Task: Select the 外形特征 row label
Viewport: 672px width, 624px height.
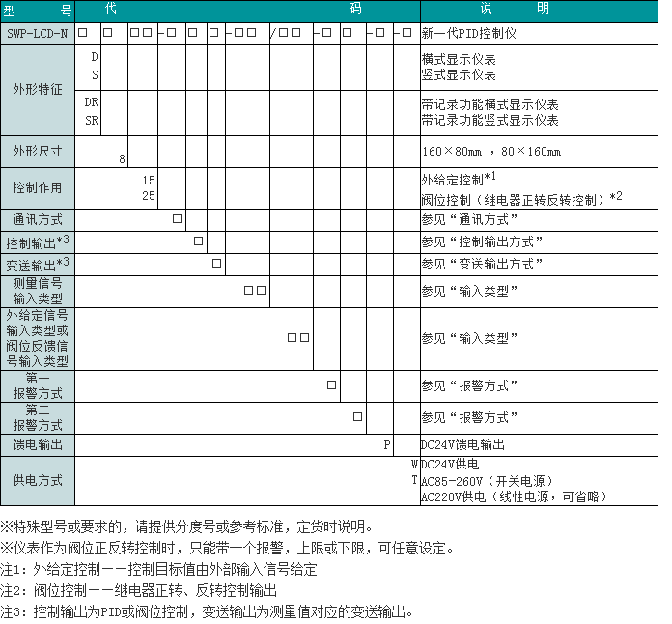Action: pyautogui.click(x=38, y=90)
